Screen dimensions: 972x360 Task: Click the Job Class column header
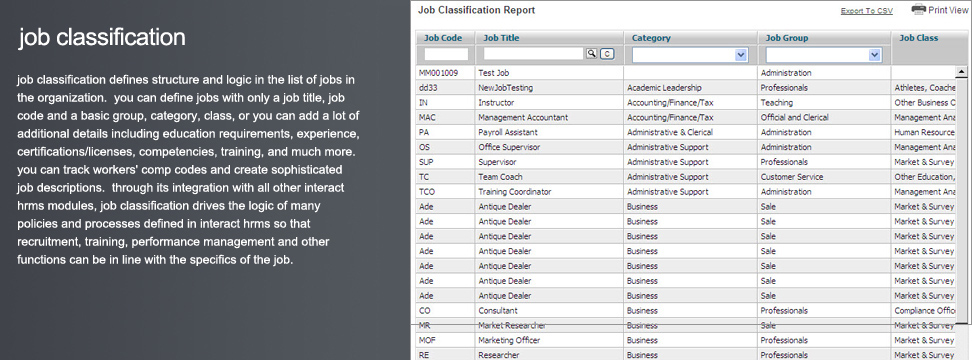click(919, 38)
